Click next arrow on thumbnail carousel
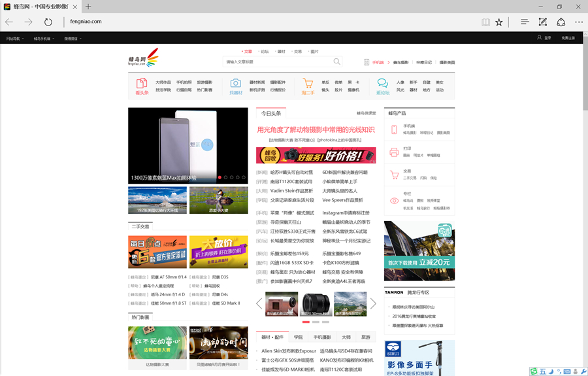The width and height of the screenshot is (588, 376). pyautogui.click(x=373, y=303)
